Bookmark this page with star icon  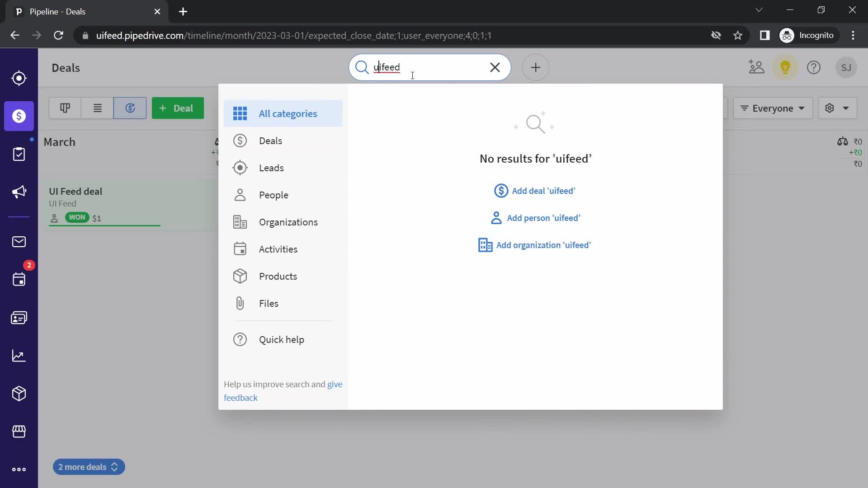(738, 35)
